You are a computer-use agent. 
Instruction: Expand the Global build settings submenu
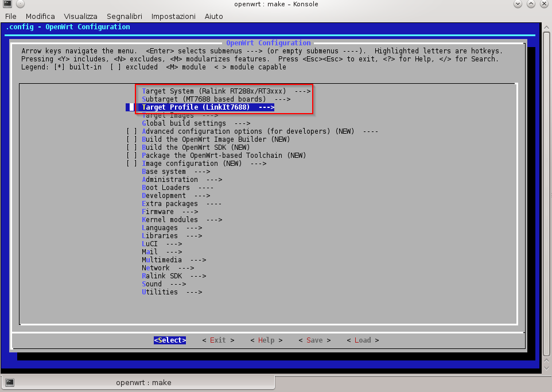coord(196,123)
